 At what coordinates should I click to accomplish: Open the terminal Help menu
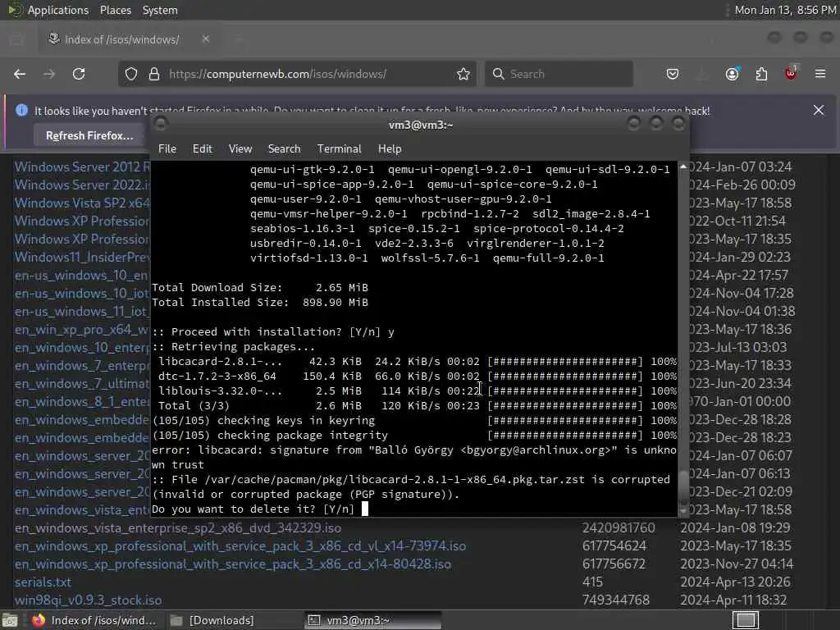point(390,148)
